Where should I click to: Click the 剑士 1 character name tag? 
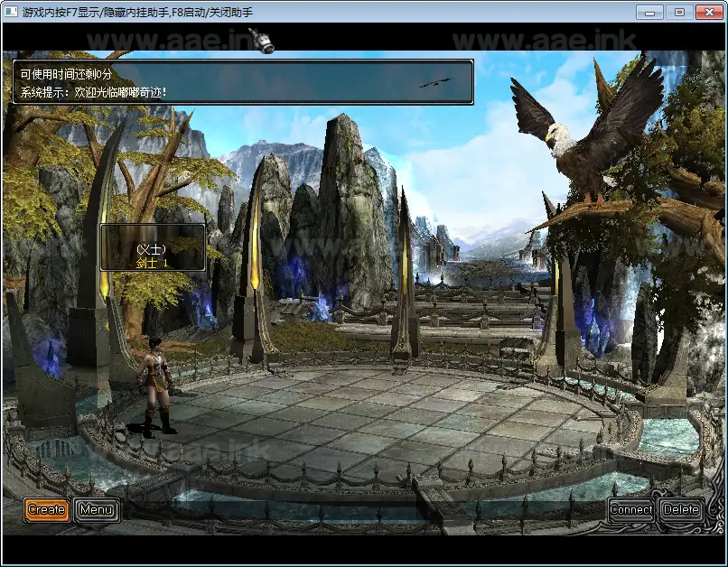152,256
